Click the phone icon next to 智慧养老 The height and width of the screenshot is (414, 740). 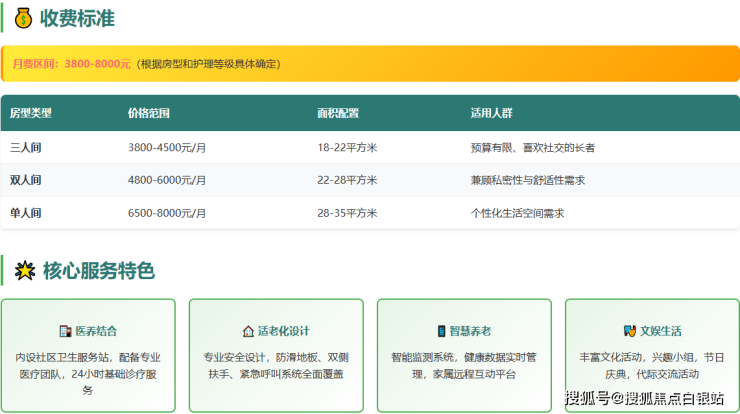tap(441, 331)
